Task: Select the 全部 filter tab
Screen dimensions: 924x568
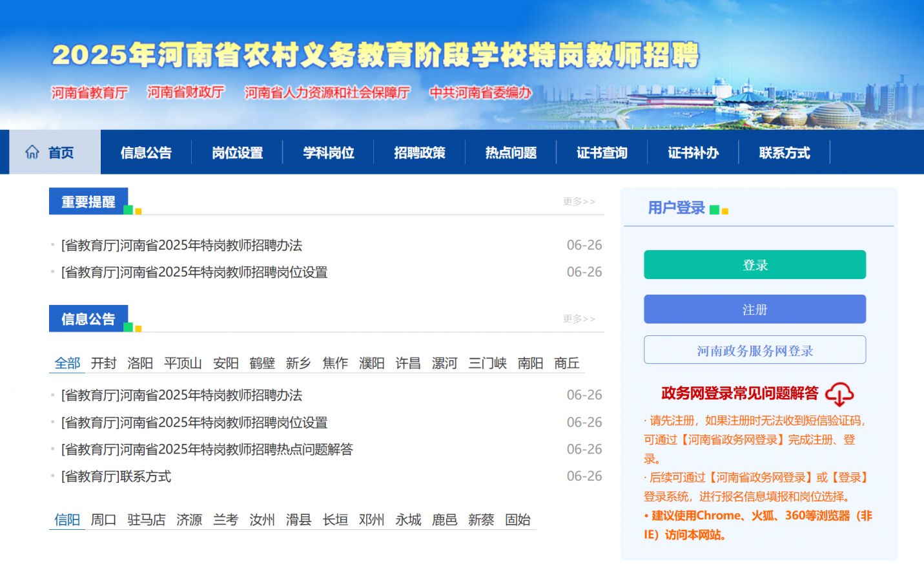Action: (x=67, y=363)
